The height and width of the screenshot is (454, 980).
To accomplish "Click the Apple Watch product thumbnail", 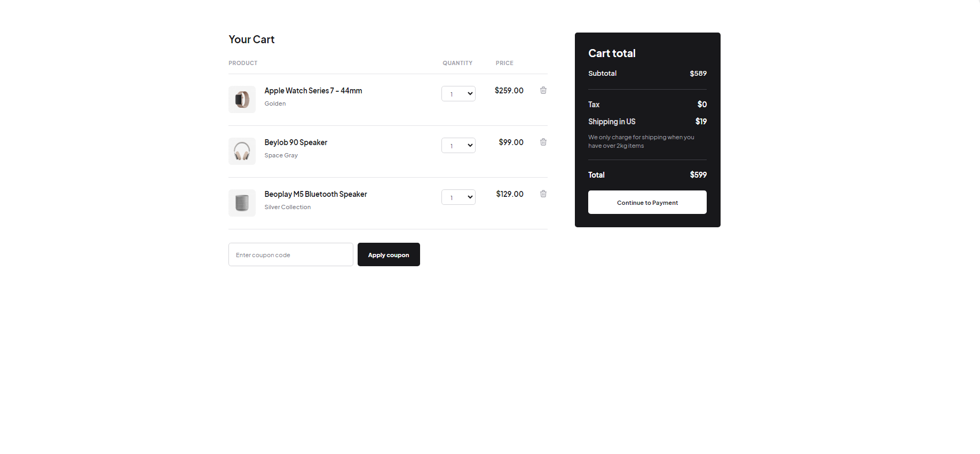I will (242, 99).
